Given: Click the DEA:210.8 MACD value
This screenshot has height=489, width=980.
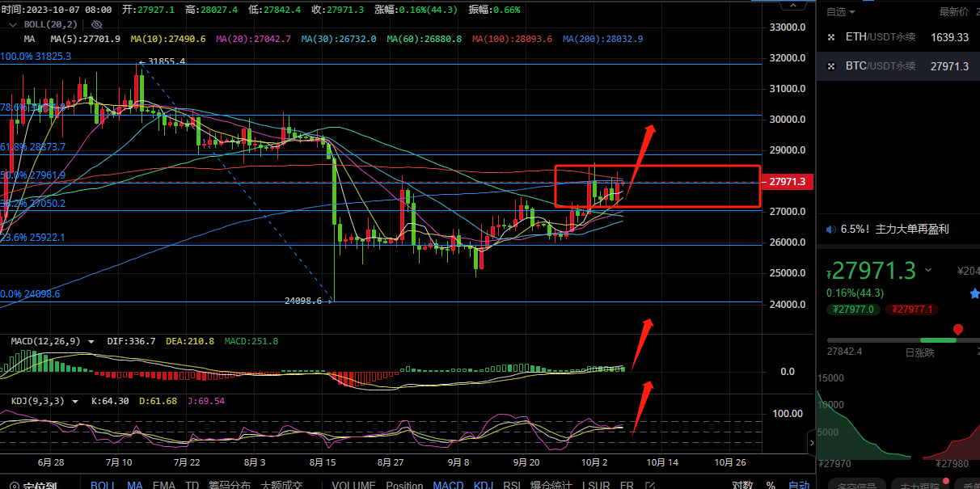Looking at the screenshot, I should point(190,342).
